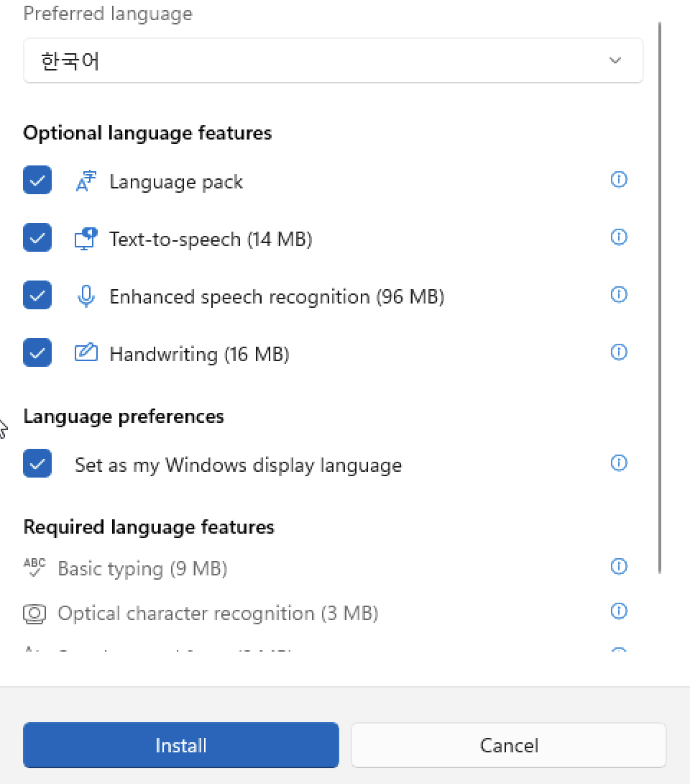The width and height of the screenshot is (690, 784).
Task: Click the Language preferences heading
Action: [124, 416]
